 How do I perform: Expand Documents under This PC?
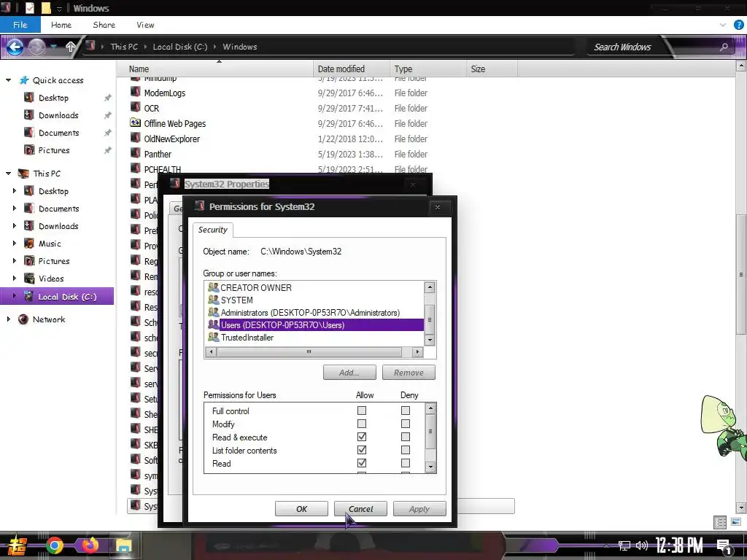(15, 209)
